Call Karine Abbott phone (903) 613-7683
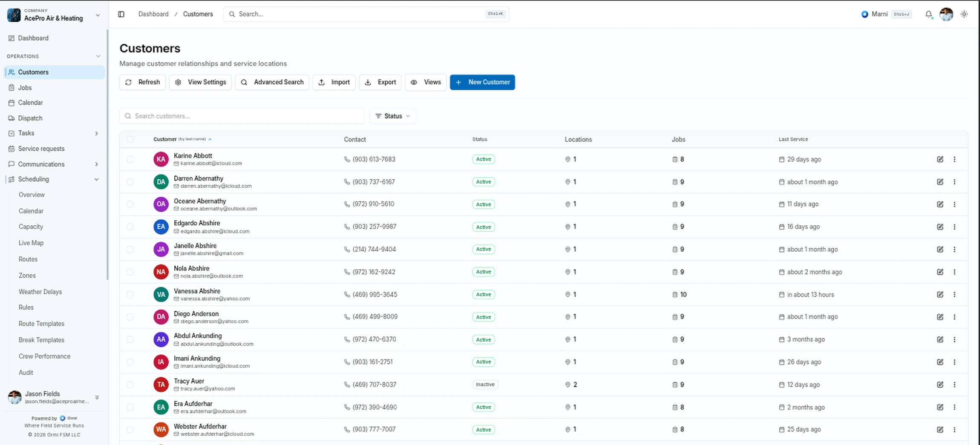The image size is (980, 445). click(370, 159)
